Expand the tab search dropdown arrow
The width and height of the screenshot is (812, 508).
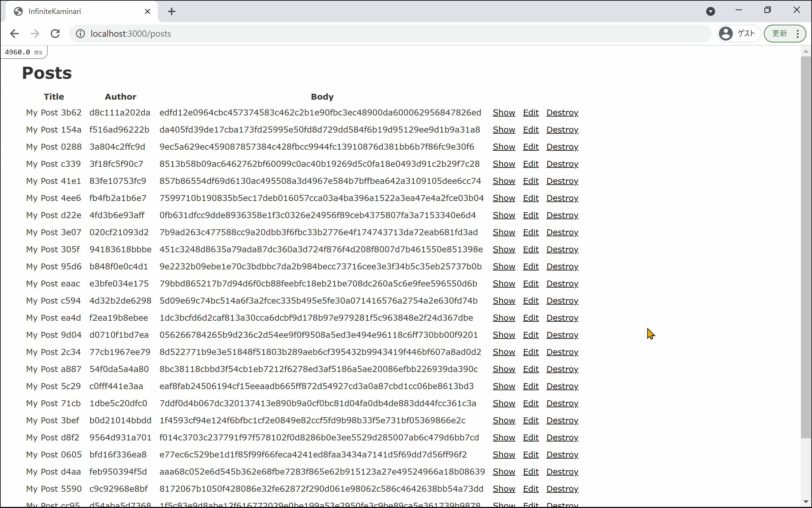(x=710, y=11)
